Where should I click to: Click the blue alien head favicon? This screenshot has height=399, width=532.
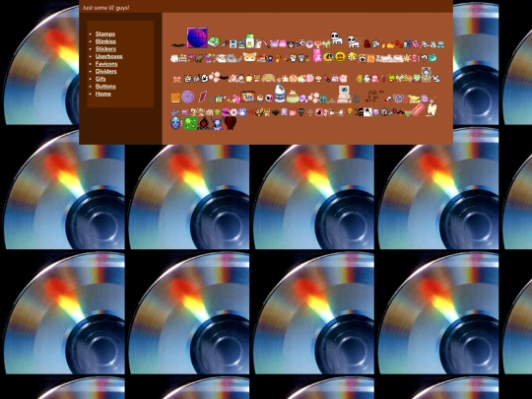[x=175, y=123]
